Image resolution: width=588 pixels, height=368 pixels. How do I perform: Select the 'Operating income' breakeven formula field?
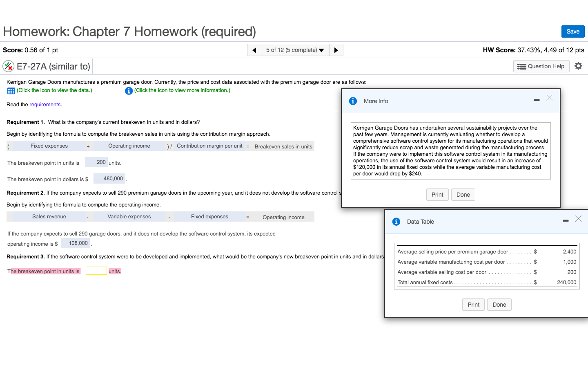point(129,146)
